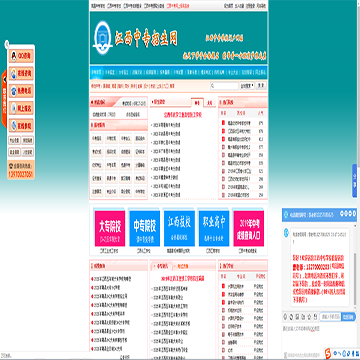Click the 13970002705 hotline number in sidebar
The width and height of the screenshot is (360, 360).
[x=21, y=174]
